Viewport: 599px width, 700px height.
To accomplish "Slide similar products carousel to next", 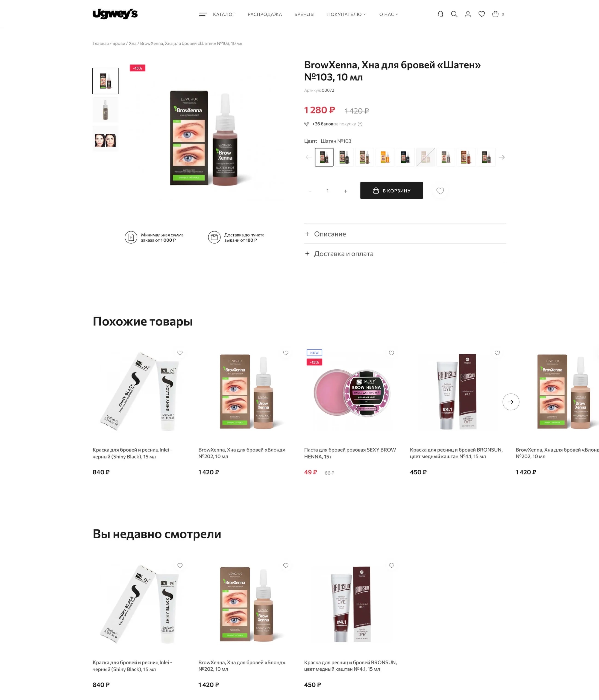I will point(511,402).
